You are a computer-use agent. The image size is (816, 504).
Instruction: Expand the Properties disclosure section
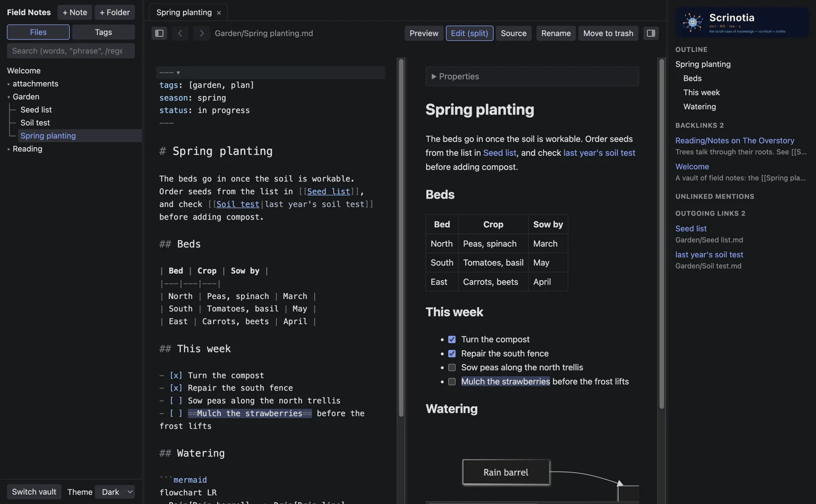click(x=532, y=76)
